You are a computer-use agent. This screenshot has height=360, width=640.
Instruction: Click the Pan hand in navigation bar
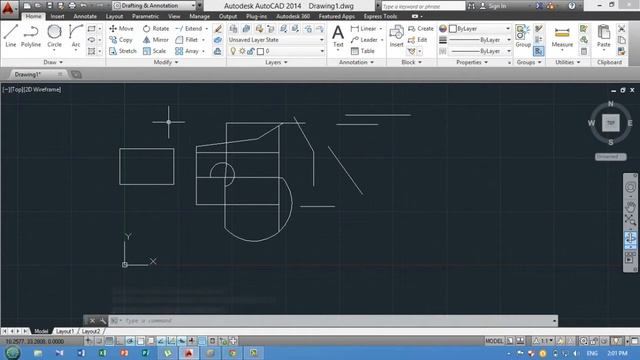pos(630,206)
